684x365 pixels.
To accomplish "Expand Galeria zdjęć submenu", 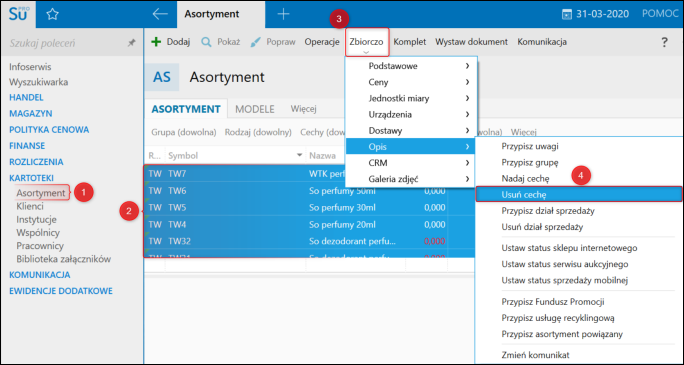I will pyautogui.click(x=411, y=179).
